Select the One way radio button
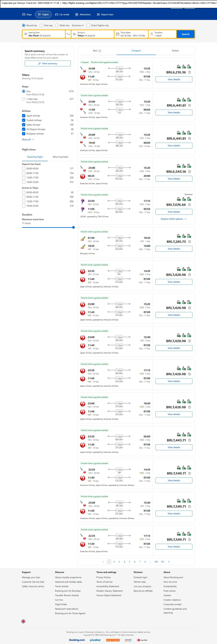Viewport: 217px width, 644px height. 41,26
